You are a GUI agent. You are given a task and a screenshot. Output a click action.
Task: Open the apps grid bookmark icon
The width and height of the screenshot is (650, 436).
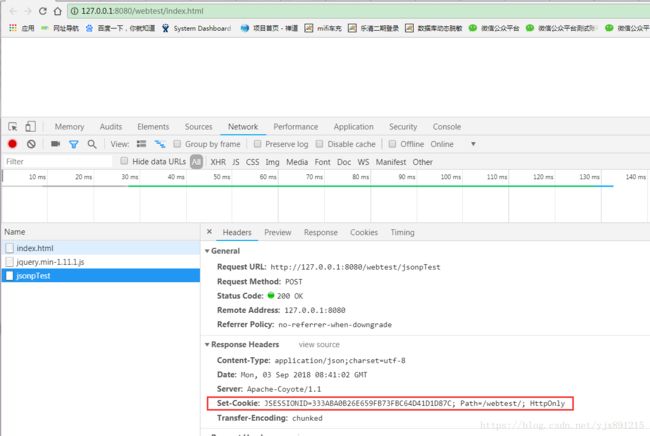coord(13,28)
